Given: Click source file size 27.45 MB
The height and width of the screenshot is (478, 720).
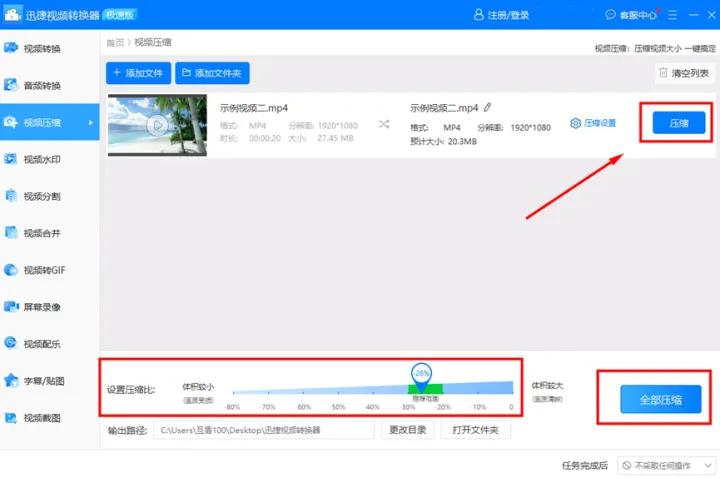Looking at the screenshot, I should click(335, 138).
